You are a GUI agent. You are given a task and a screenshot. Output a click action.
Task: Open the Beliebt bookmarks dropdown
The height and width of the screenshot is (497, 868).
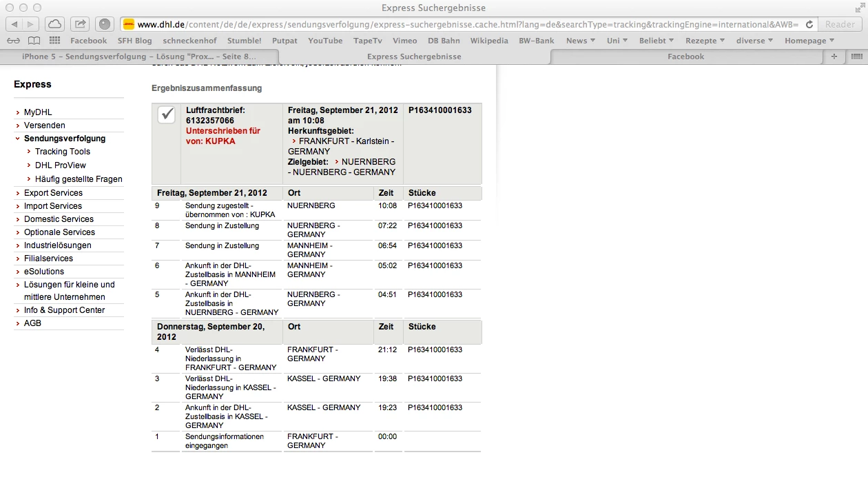pyautogui.click(x=657, y=41)
